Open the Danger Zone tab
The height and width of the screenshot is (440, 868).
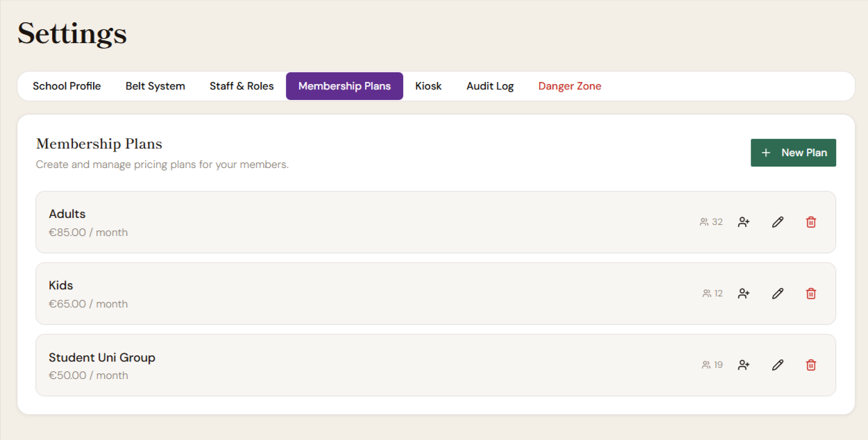(570, 86)
